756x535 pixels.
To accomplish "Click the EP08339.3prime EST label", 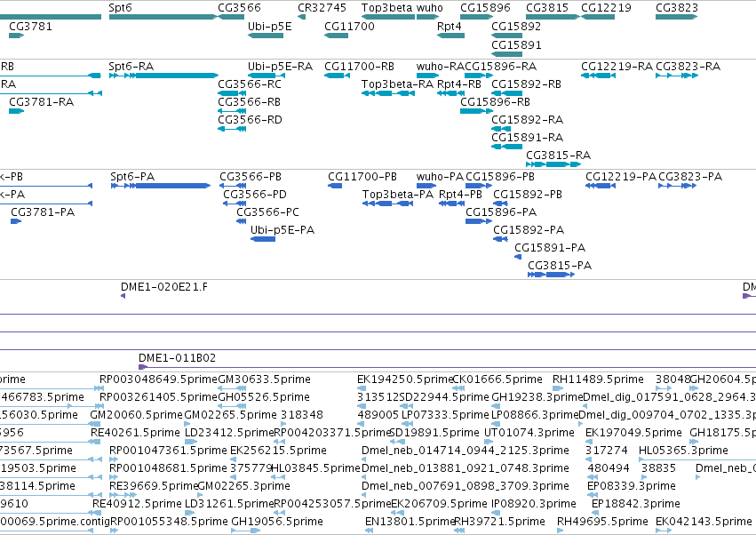I will click(x=632, y=486).
